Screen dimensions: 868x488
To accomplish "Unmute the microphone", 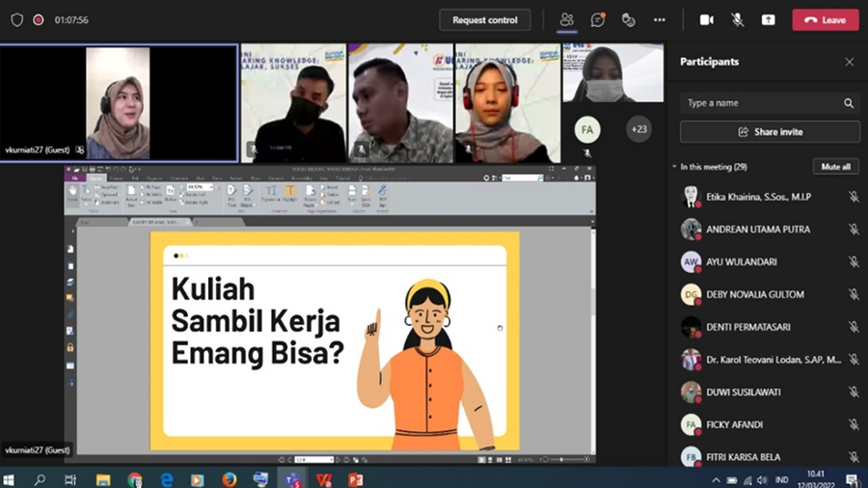I will coord(737,19).
